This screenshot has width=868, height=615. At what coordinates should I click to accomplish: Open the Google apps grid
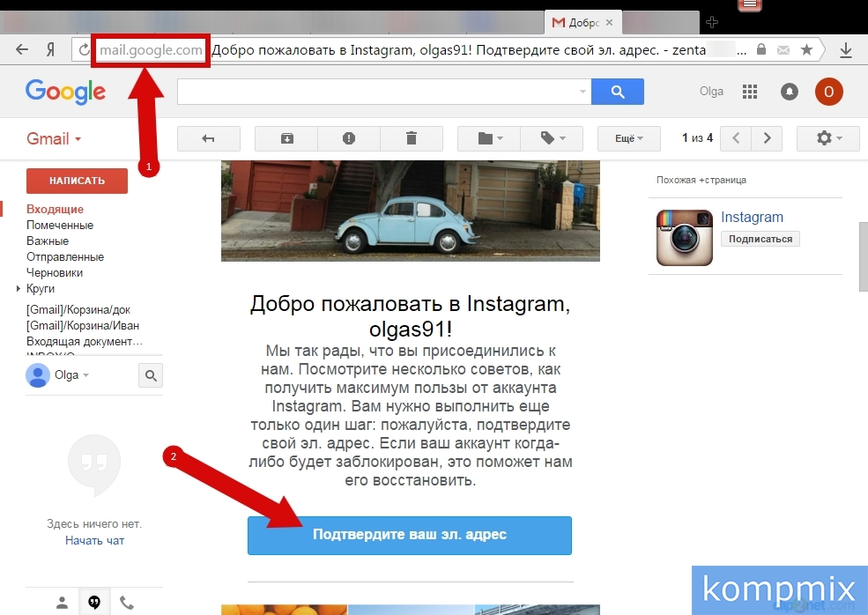pos(750,92)
